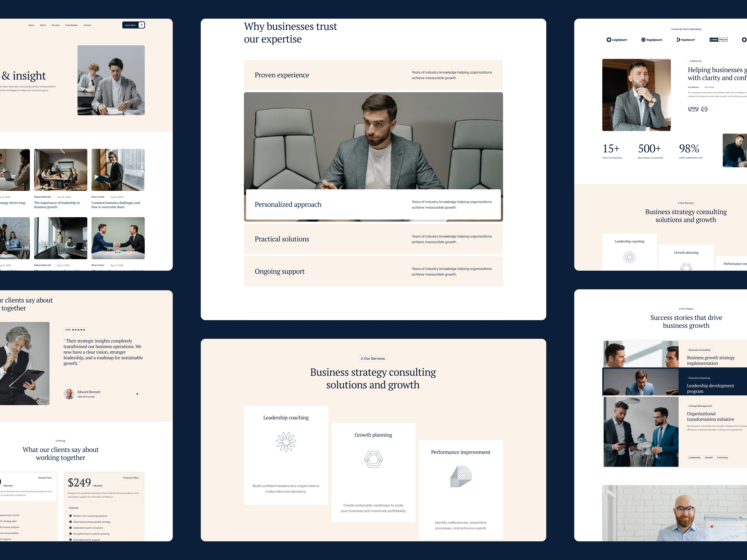The height and width of the screenshot is (560, 747).
Task: Expand the Proven experience row
Action: coord(373,75)
